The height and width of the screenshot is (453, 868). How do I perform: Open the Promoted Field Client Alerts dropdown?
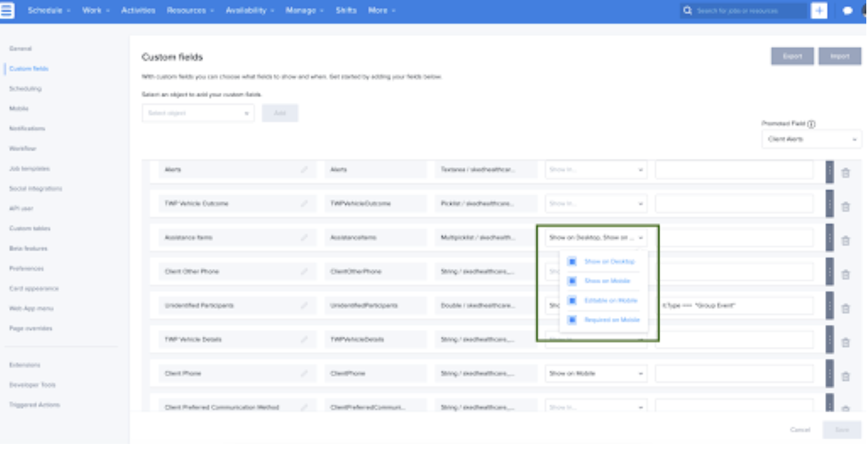tap(812, 139)
